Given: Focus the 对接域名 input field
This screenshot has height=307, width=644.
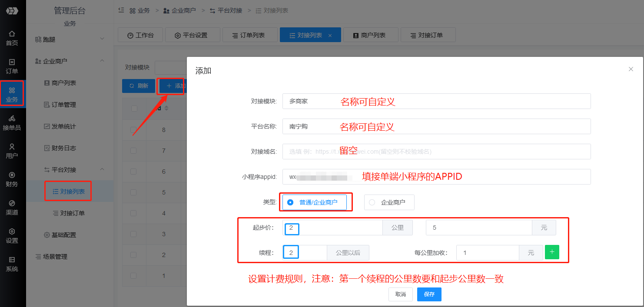Looking at the screenshot, I should click(x=436, y=152).
